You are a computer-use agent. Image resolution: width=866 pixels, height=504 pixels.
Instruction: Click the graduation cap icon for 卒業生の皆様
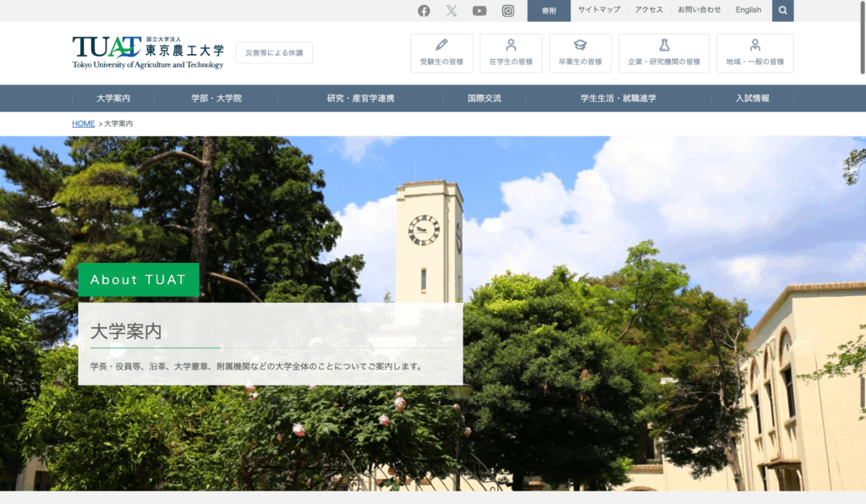coord(580,46)
